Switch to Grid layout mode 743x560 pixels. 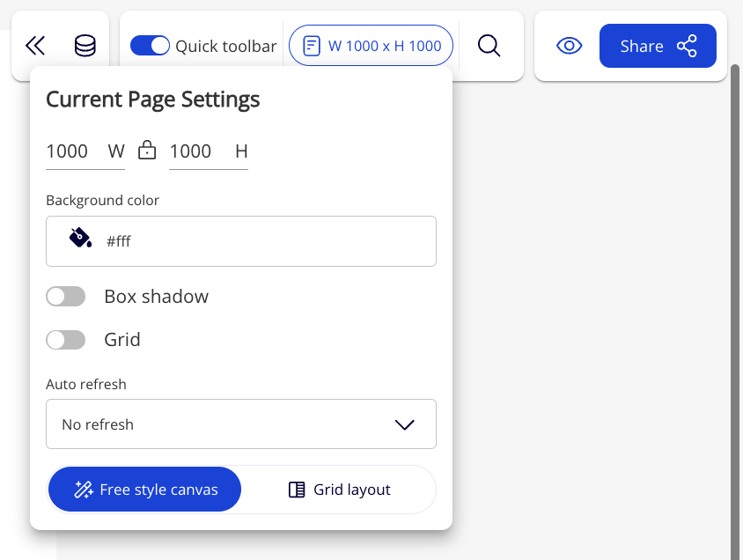339,490
